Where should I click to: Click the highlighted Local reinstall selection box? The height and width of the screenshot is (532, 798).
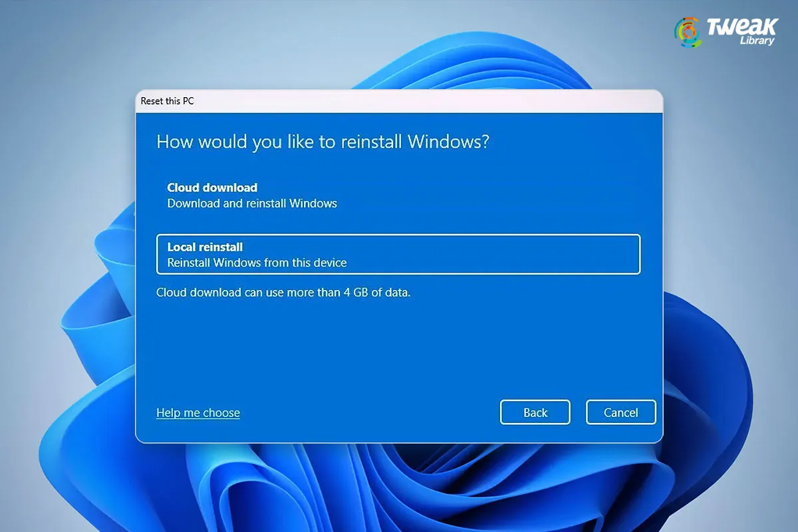pos(399,254)
